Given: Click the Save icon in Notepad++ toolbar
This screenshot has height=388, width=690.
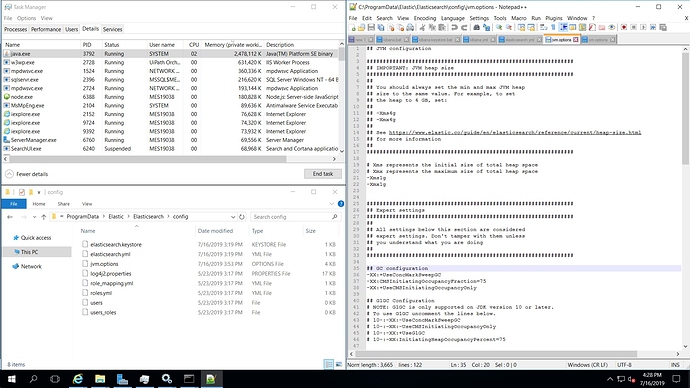Looking at the screenshot, I should (x=371, y=27).
